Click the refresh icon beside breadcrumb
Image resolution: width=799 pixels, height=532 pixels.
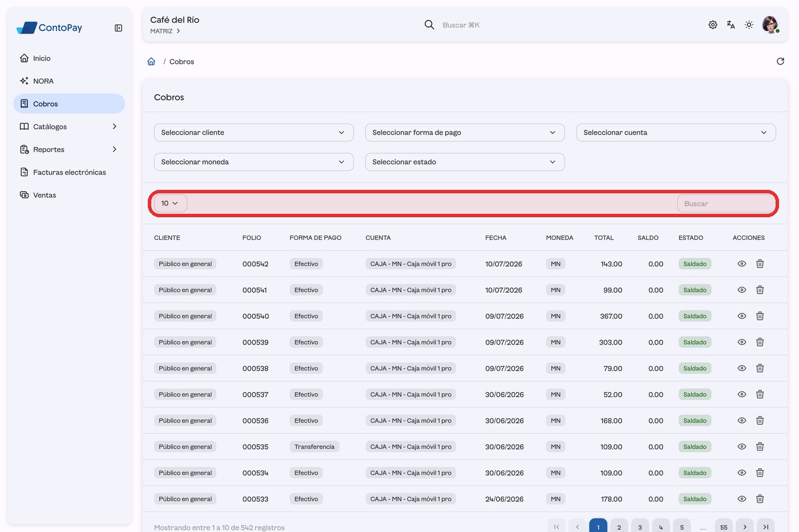(780, 62)
